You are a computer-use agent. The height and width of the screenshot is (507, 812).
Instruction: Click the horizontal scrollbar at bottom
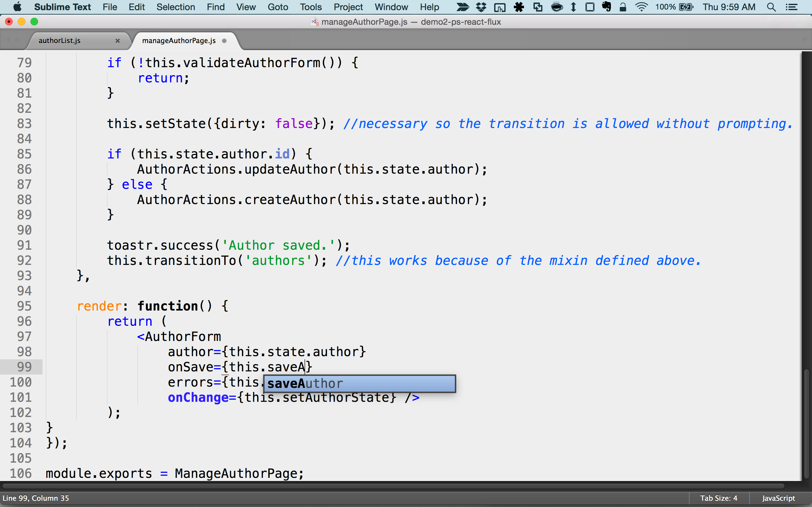tap(393, 486)
